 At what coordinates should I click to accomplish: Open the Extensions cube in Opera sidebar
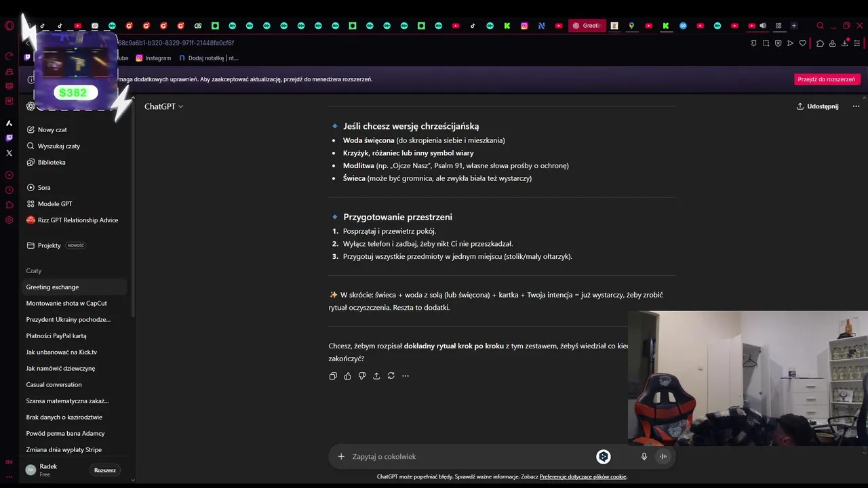pyautogui.click(x=9, y=205)
